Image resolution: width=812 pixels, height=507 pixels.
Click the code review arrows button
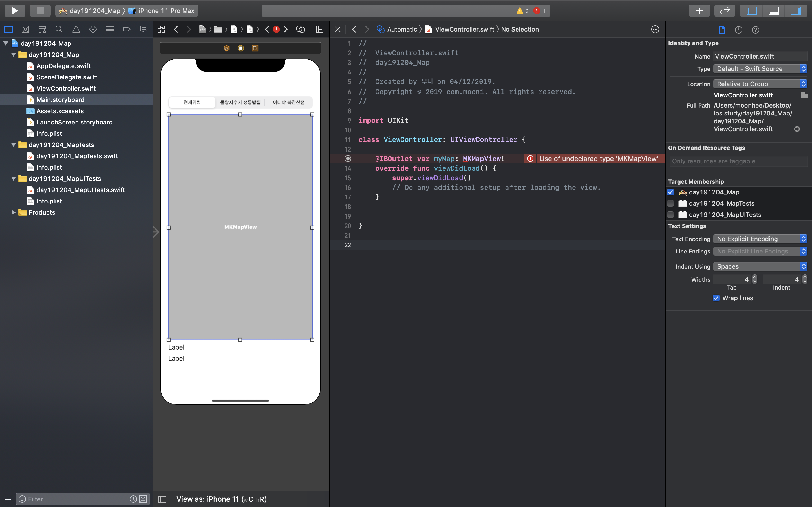tap(724, 11)
